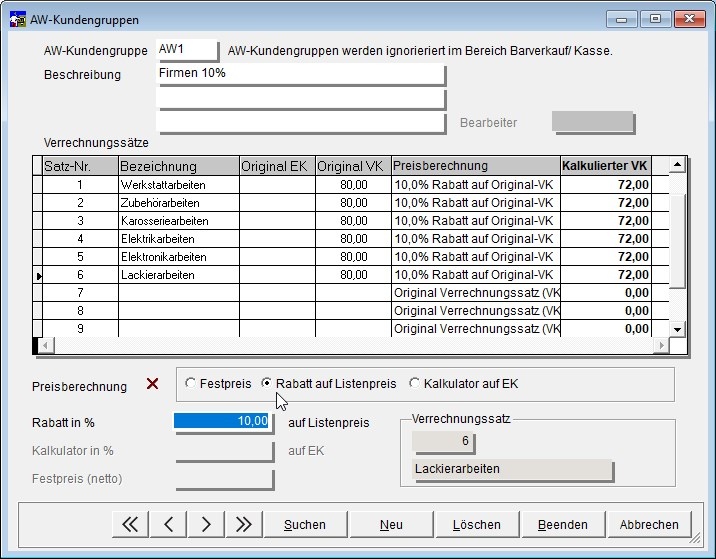Select the Elektrikarbeiten row cell
The width and height of the screenshot is (716, 559).
click(179, 239)
